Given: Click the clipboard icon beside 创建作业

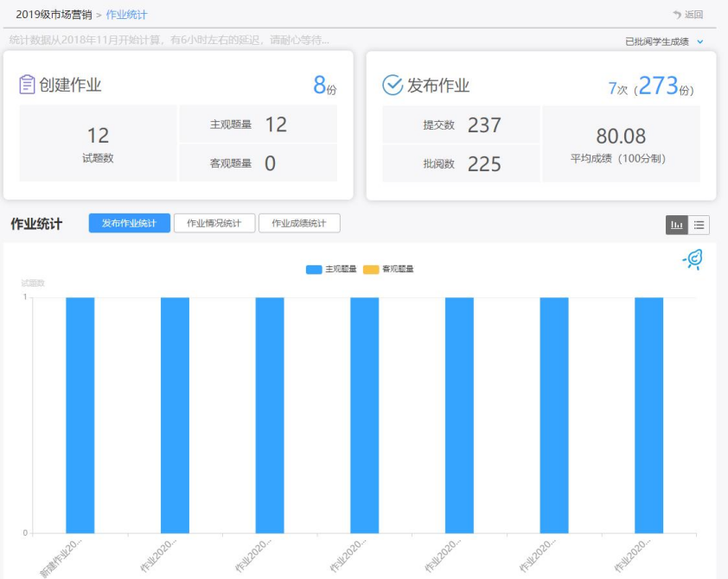Looking at the screenshot, I should pos(27,85).
